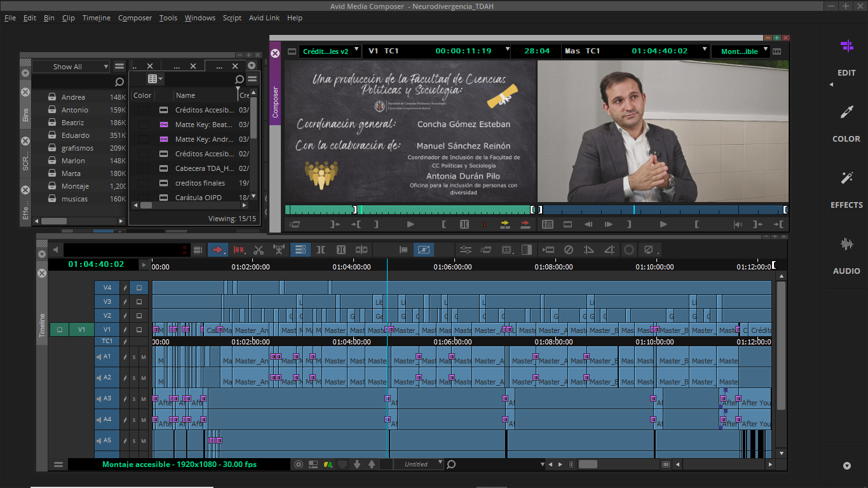Click the Tool Palette icon below record monitor
The height and width of the screenshot is (488, 868).
pyautogui.click(x=548, y=224)
